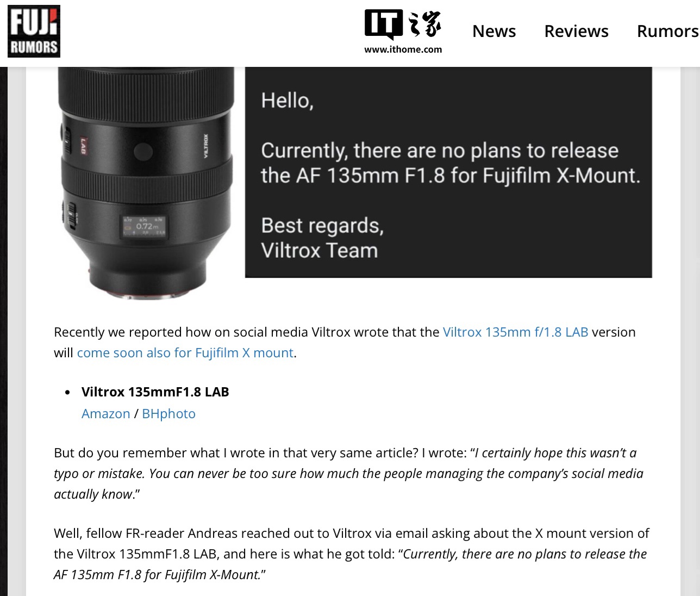Open the Reviews menu item
700x596 pixels.
pyautogui.click(x=576, y=31)
